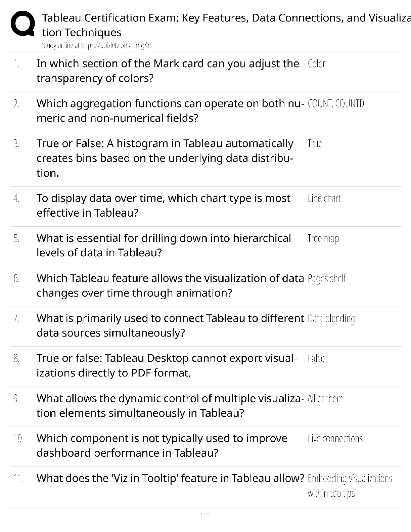Click the 'Embedding visualizations within tooltips' answer
411x532 pixels.
[350, 486]
